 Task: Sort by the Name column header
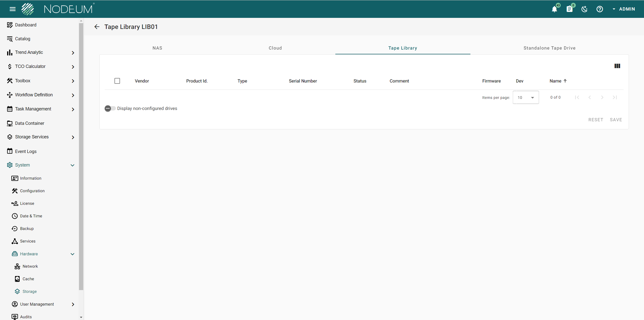555,81
